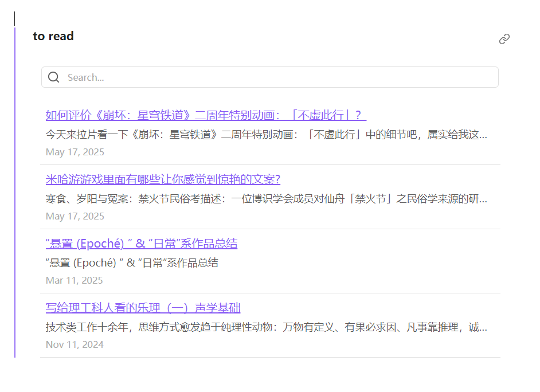Image resolution: width=540 pixels, height=392 pixels.
Task: Click the magnifier icon in the search box
Action: [54, 77]
